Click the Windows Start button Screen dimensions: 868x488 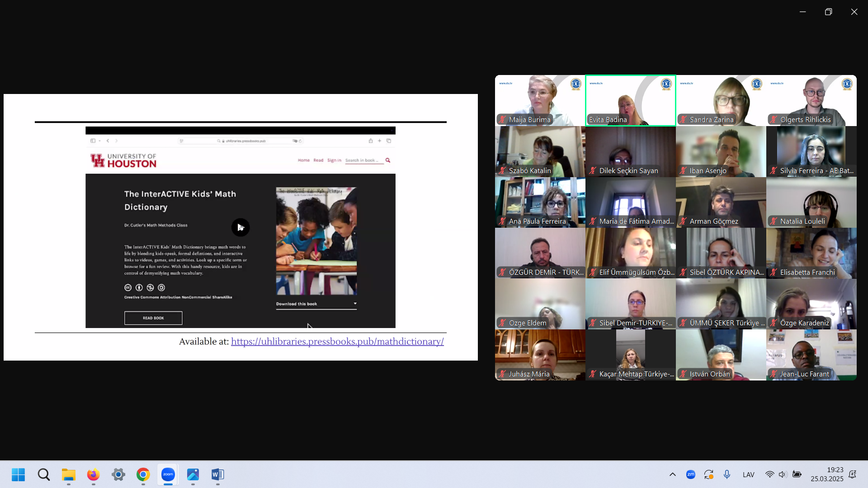tap(19, 474)
